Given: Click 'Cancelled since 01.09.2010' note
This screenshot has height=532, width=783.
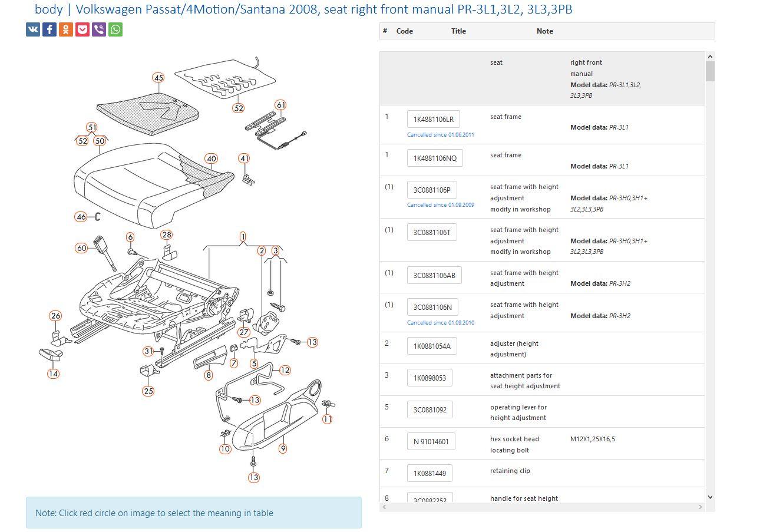Looking at the screenshot, I should click(x=441, y=323).
